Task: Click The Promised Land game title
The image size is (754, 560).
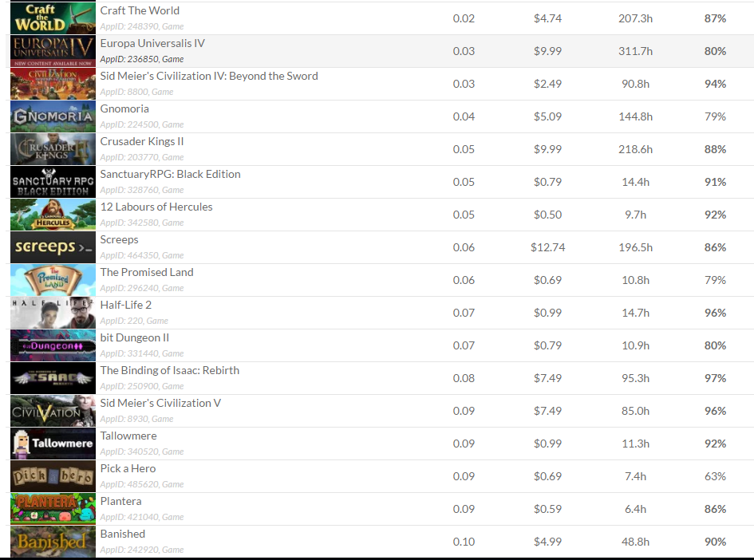Action: (147, 272)
